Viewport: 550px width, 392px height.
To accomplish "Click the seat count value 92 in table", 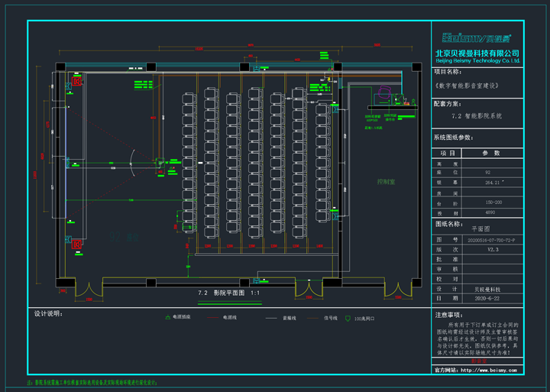I will pyautogui.click(x=487, y=173).
